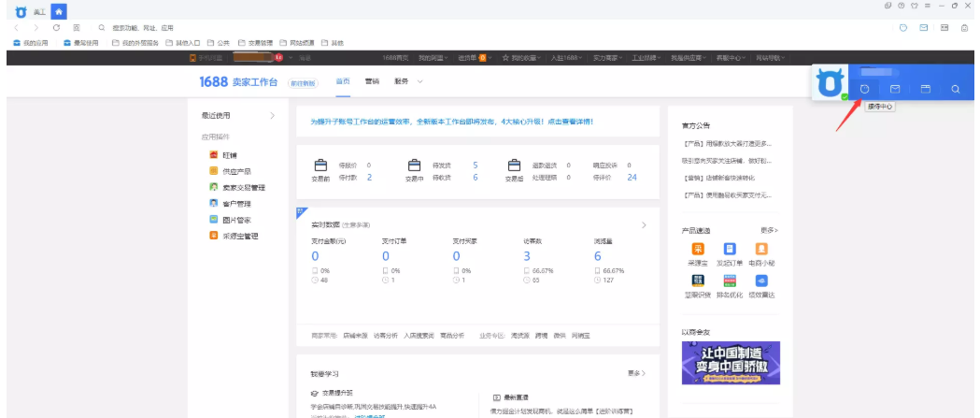Open 发布订单 shortcut icon
This screenshot has height=418, width=980.
[x=731, y=249]
